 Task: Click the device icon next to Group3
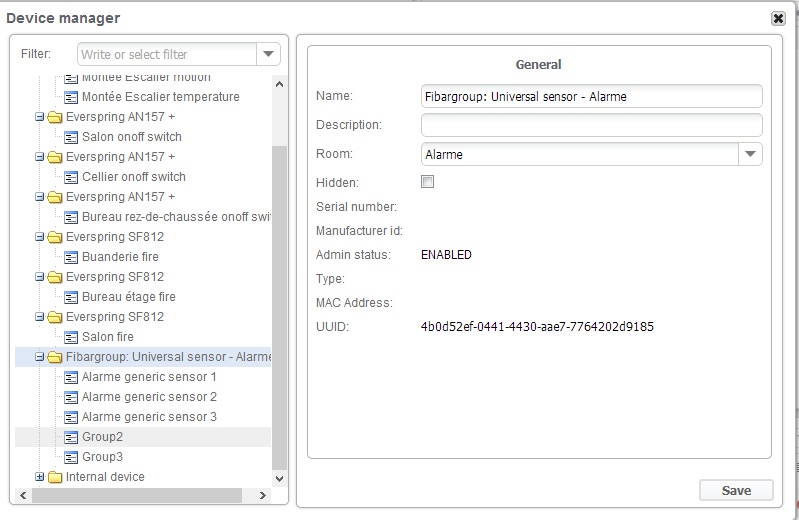(71, 457)
